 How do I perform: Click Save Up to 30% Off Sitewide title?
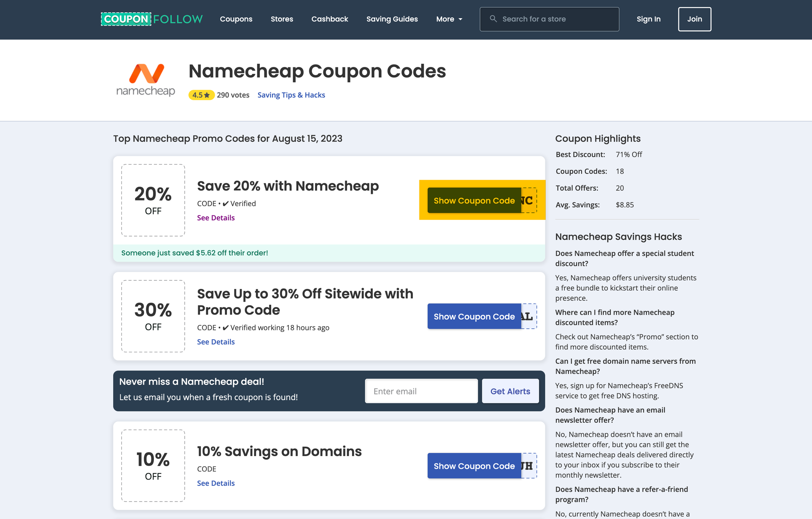click(305, 302)
